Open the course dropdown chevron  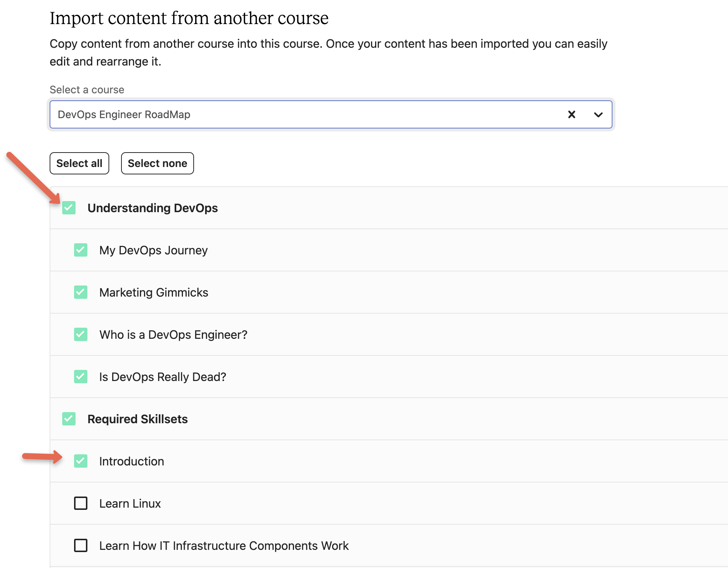pos(598,114)
